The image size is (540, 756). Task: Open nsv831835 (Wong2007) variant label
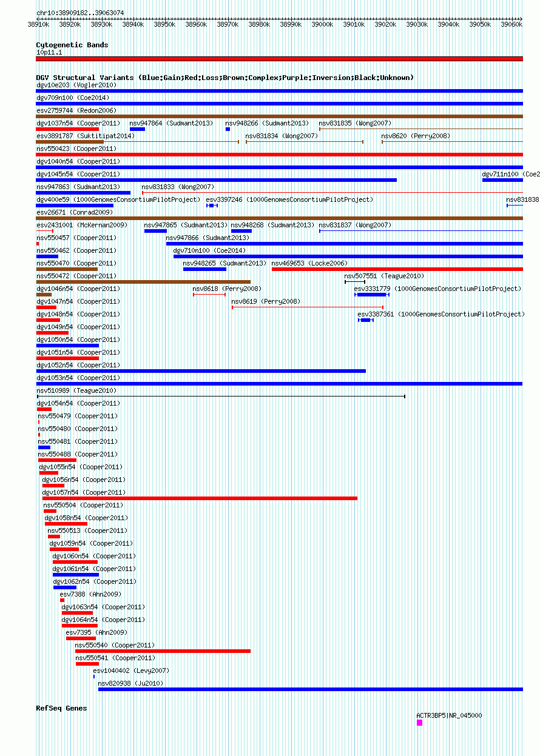coord(356,123)
